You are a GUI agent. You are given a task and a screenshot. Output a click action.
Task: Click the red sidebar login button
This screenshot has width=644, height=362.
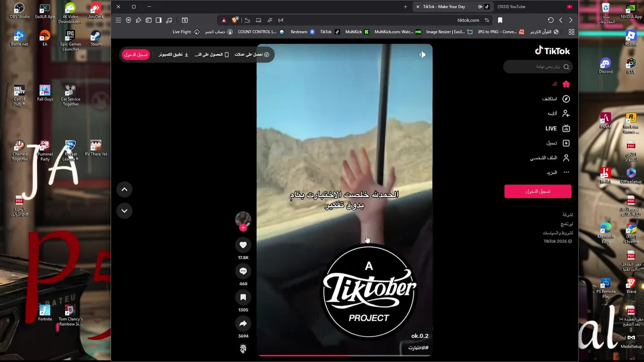[538, 191]
